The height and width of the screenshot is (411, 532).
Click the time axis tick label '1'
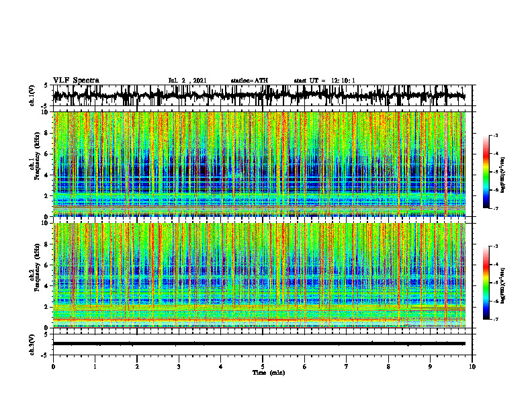click(x=95, y=367)
